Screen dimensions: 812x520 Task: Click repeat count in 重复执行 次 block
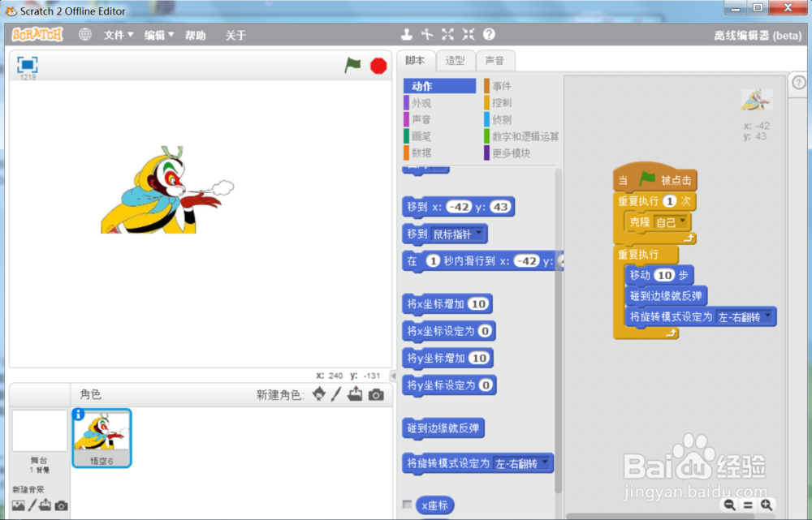[670, 200]
